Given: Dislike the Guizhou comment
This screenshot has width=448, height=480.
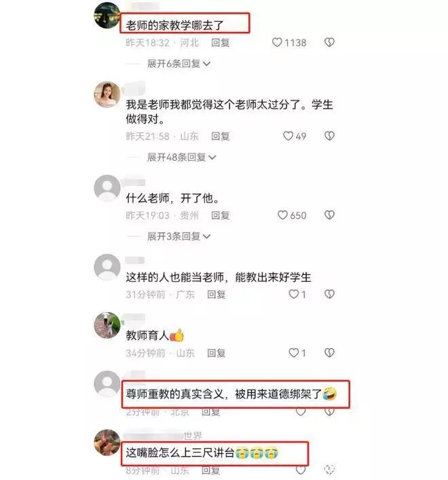Looking at the screenshot, I should coord(329,215).
